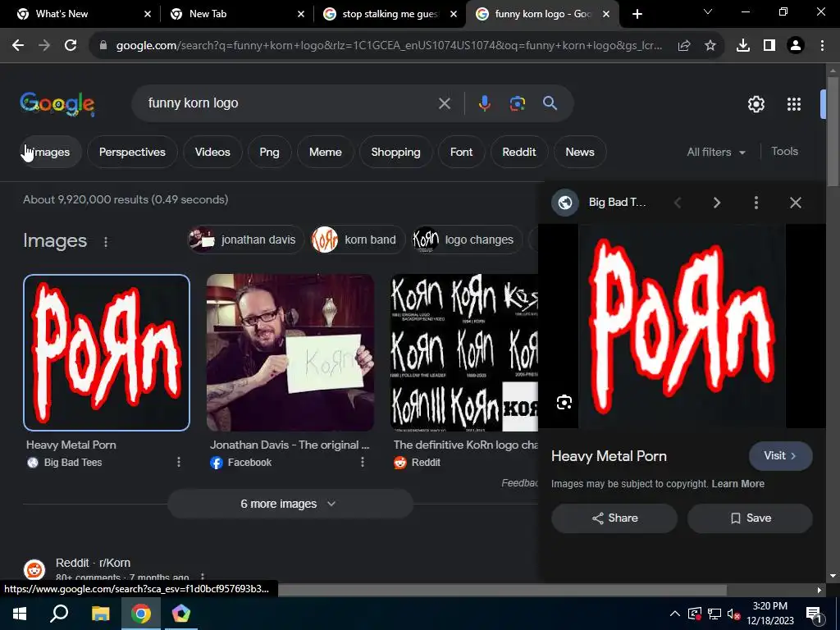Viewport: 840px width, 630px height.
Task: Close the image preview panel
Action: point(796,203)
